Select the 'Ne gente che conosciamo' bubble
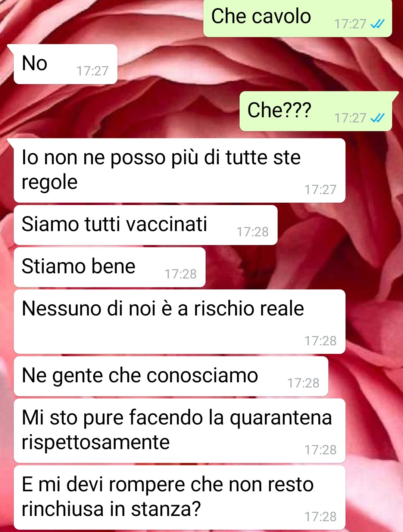The height and width of the screenshot is (532, 403). pyautogui.click(x=171, y=376)
